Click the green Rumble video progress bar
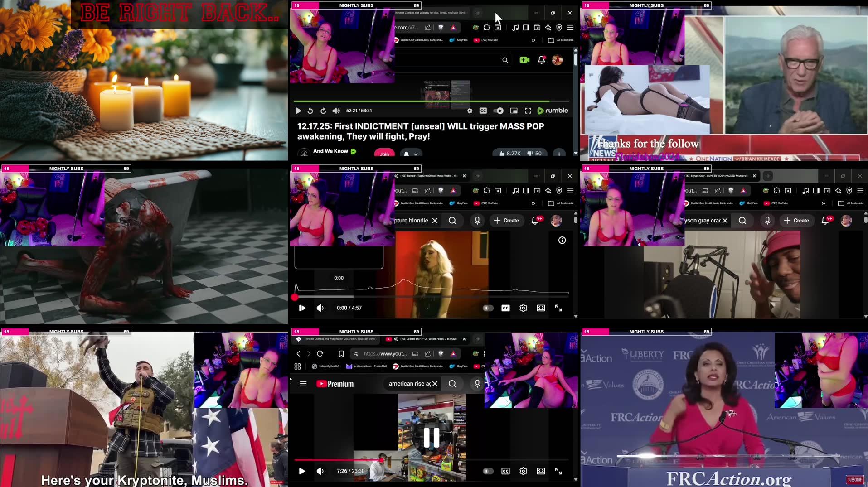The image size is (868, 487). 422,101
